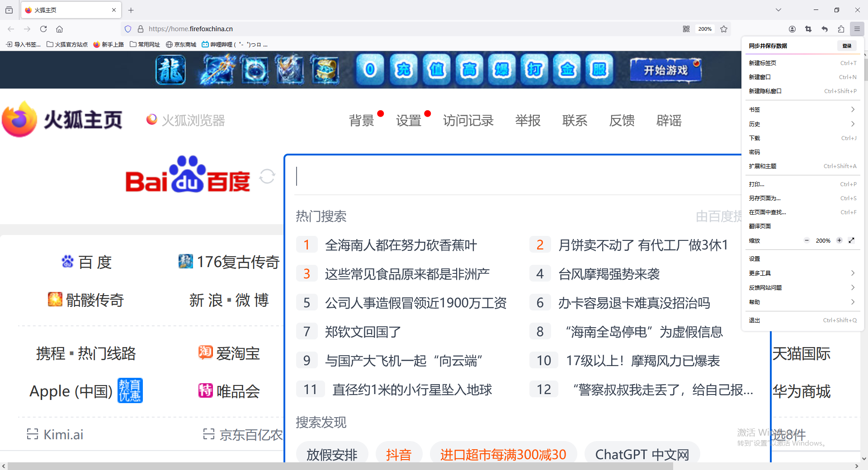Reload the current page
868x470 pixels.
click(43, 29)
